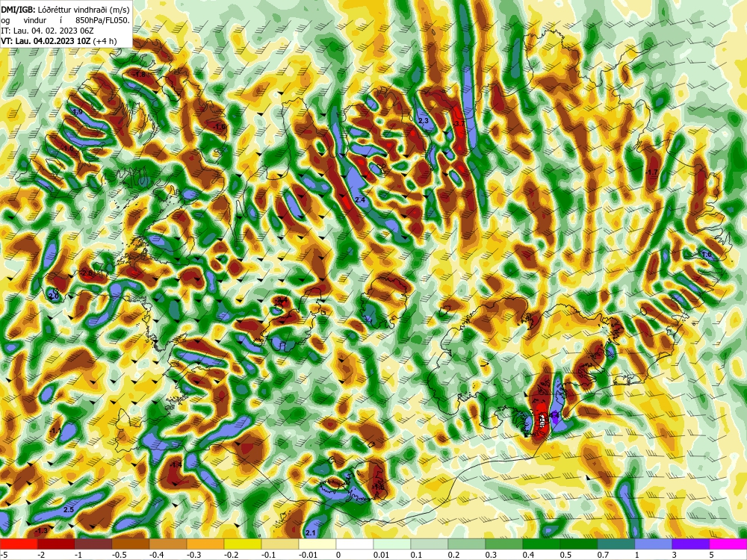Click the white 0 to 0.01 legend swatch
Image resolution: width=747 pixels, height=560 pixels.
[355, 544]
